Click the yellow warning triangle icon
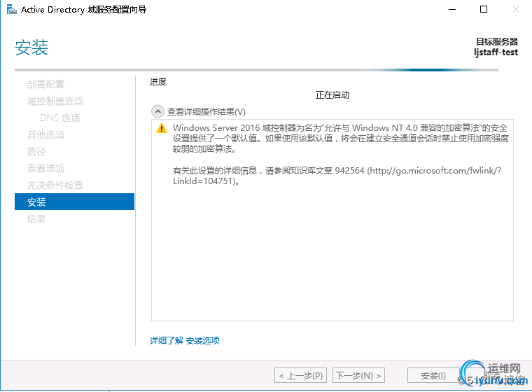 [162, 128]
